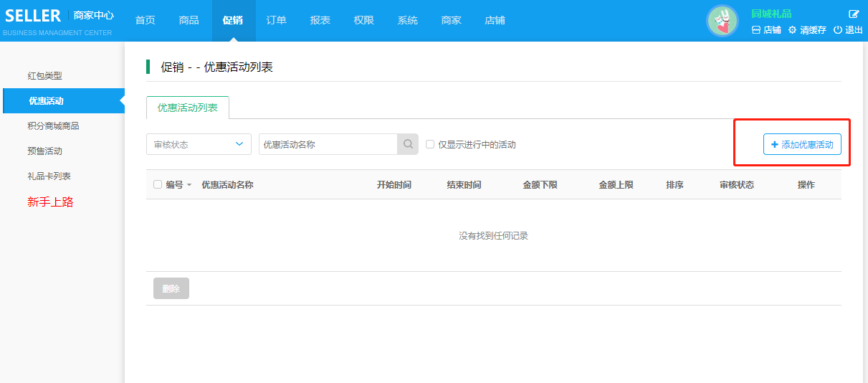The image size is (868, 383).
Task: Open 积分商城商品 in the sidebar
Action: pos(53,126)
